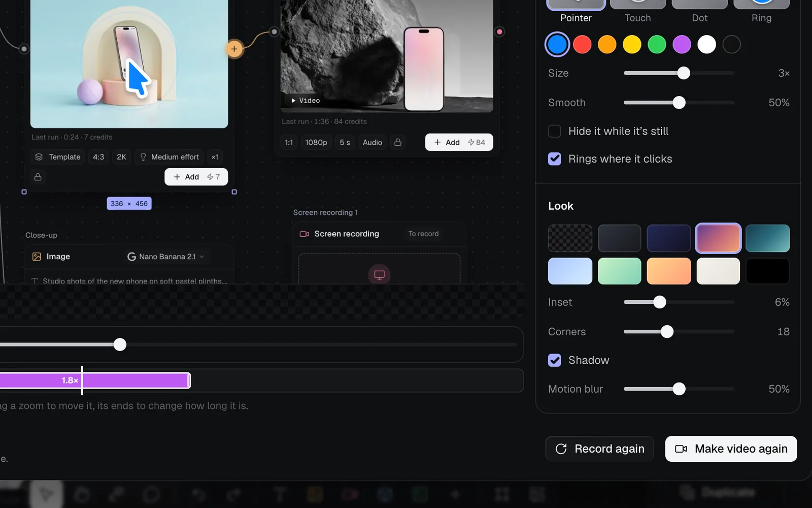812x508 pixels.
Task: Click the Motion blur slider handle
Action: 679,389
